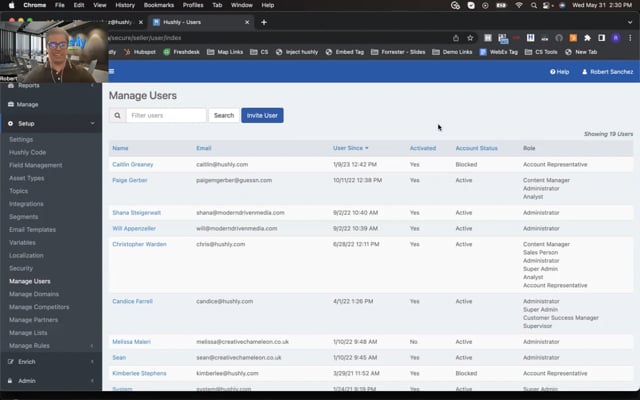640x400 pixels.
Task: Click the magnifier icon beside Filter users
Action: [117, 115]
